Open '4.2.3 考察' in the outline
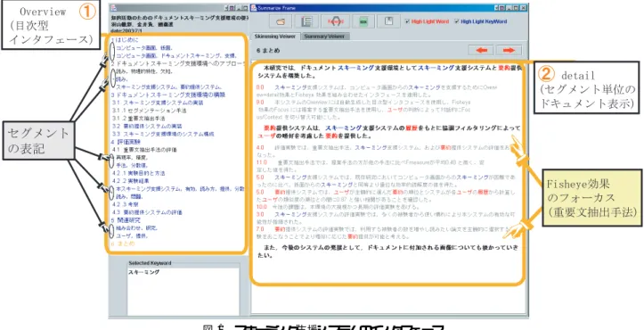644x330 pixels. [x=126, y=204]
